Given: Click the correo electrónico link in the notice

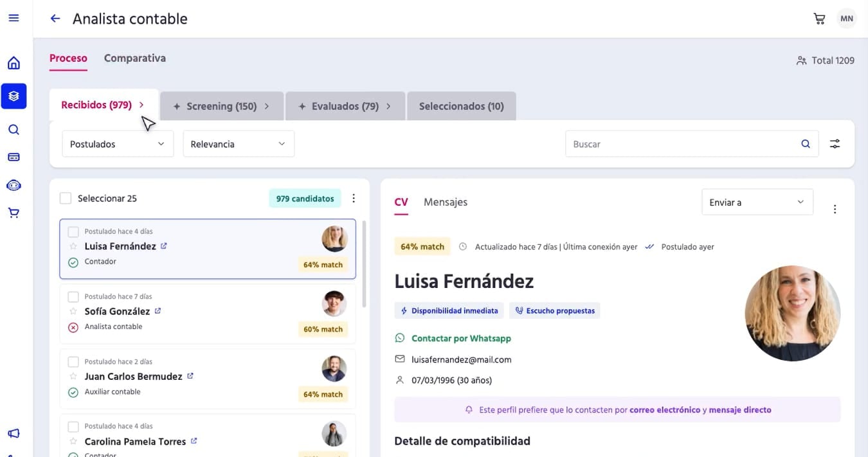Looking at the screenshot, I should (x=665, y=409).
